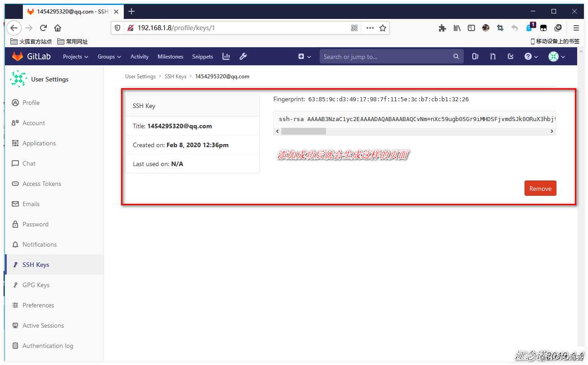Open the 火狐官方站点 bookmark folder
This screenshot has width=588, height=365.
click(31, 41)
